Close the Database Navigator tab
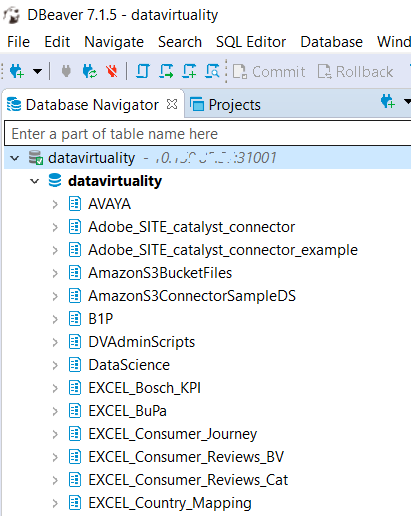The width and height of the screenshot is (411, 516). pos(172,105)
